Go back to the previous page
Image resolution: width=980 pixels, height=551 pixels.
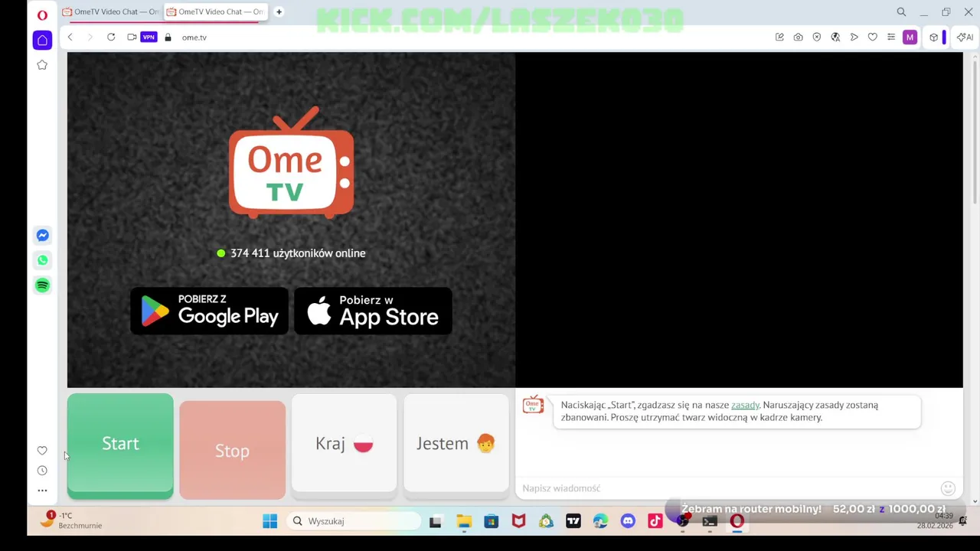70,37
